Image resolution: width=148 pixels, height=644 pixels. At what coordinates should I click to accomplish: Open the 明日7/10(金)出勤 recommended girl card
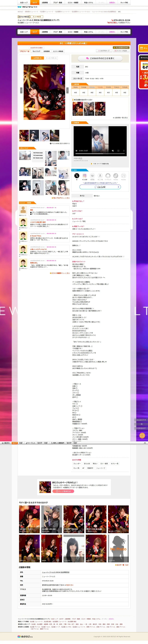96,519
